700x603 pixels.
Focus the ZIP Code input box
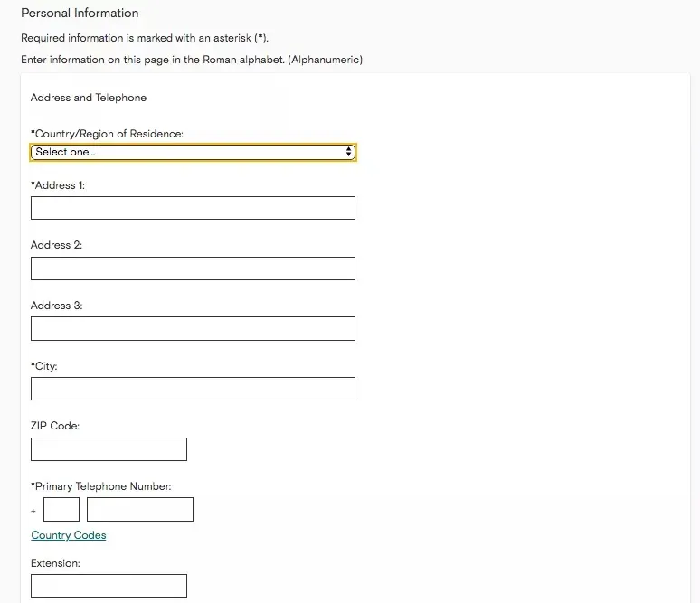[109, 449]
